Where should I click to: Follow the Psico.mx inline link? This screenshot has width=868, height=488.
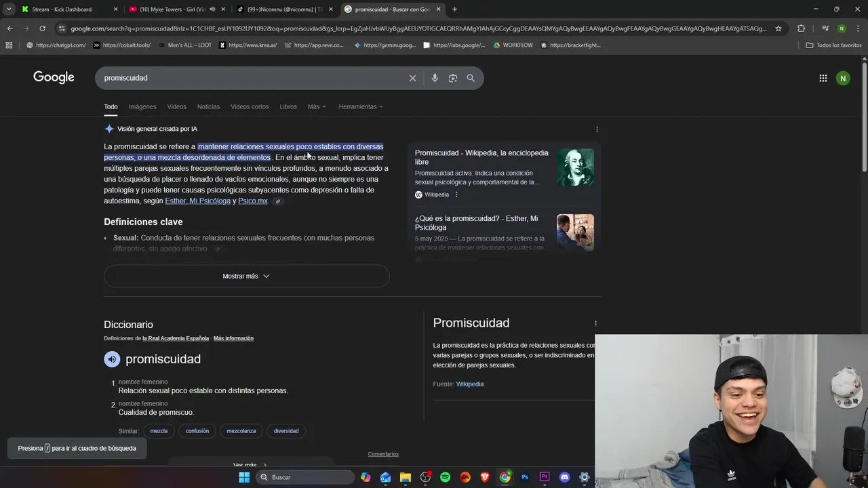pos(253,201)
